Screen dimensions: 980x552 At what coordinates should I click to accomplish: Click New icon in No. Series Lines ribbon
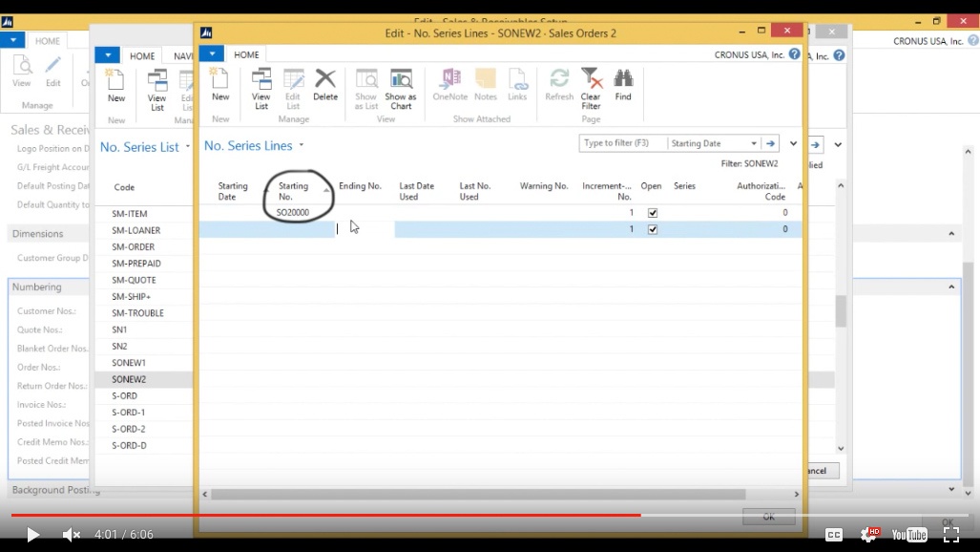220,84
